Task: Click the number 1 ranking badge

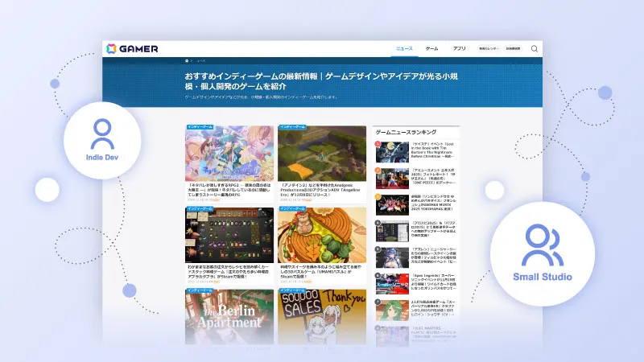Action: pyautogui.click(x=378, y=143)
